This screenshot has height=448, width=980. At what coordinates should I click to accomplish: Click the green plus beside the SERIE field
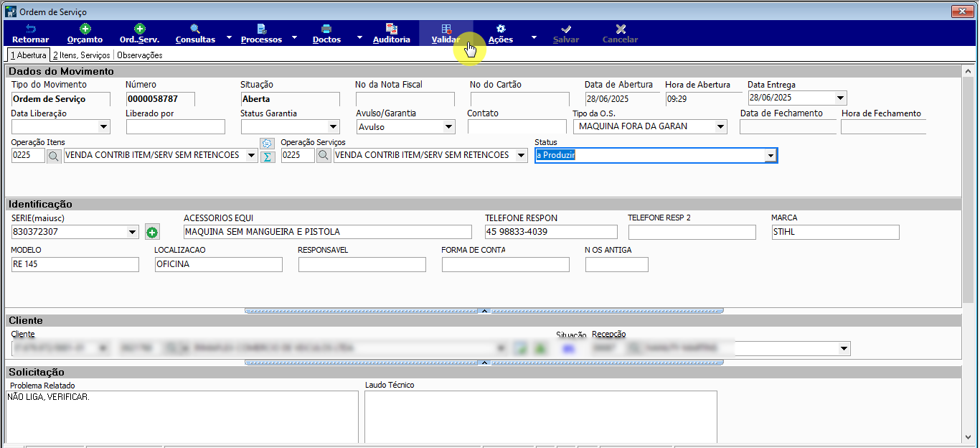152,232
